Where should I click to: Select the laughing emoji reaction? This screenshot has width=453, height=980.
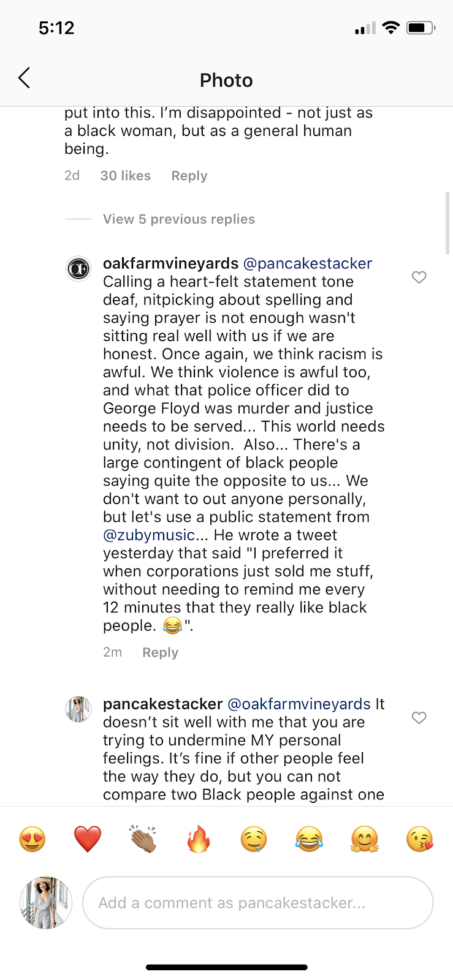(308, 839)
